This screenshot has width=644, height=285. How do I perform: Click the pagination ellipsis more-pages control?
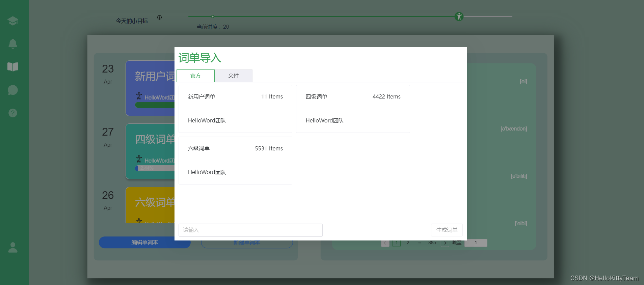click(x=419, y=243)
